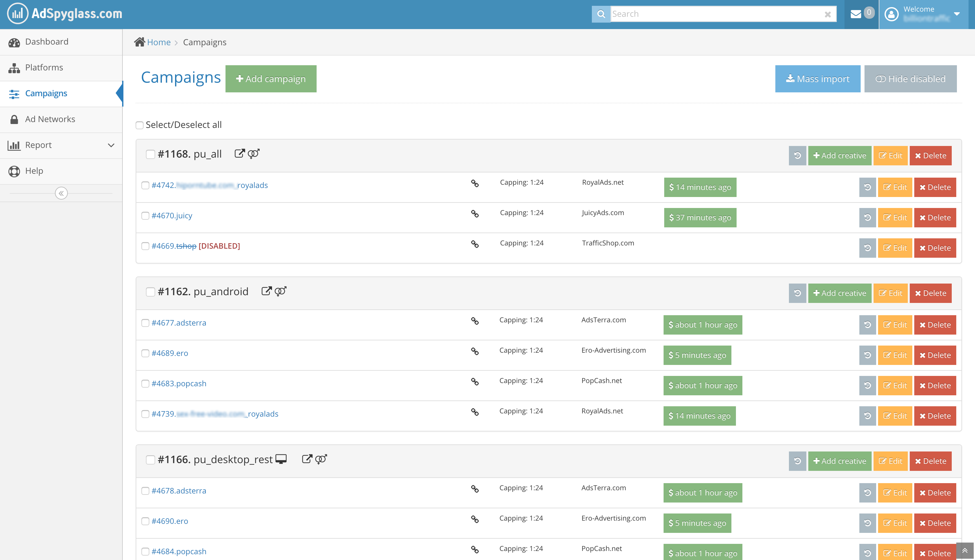Go to Platforms in sidebar
The height and width of the screenshot is (560, 975).
(44, 68)
